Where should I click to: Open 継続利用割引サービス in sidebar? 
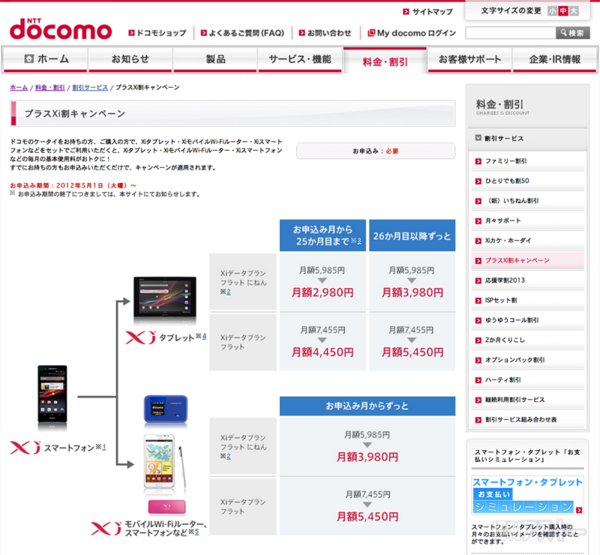[515, 400]
